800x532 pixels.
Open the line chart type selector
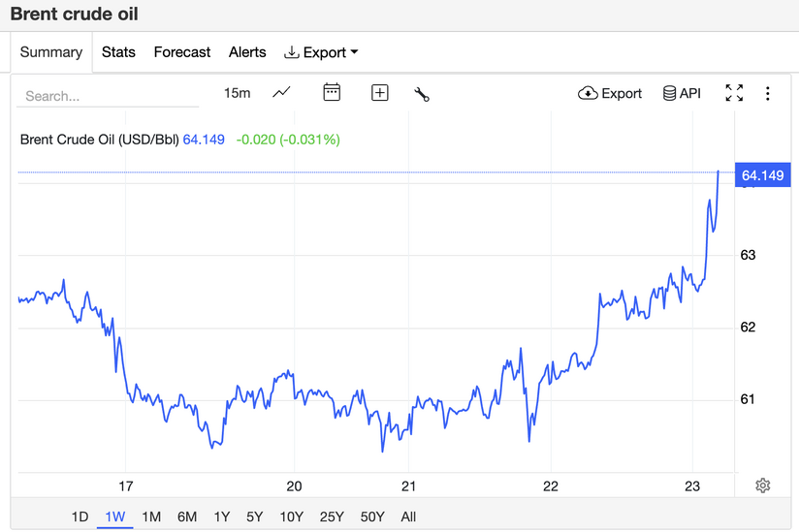281,93
